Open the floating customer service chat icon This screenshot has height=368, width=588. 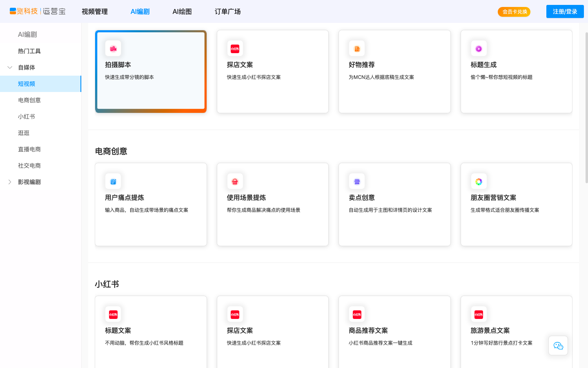tap(558, 346)
